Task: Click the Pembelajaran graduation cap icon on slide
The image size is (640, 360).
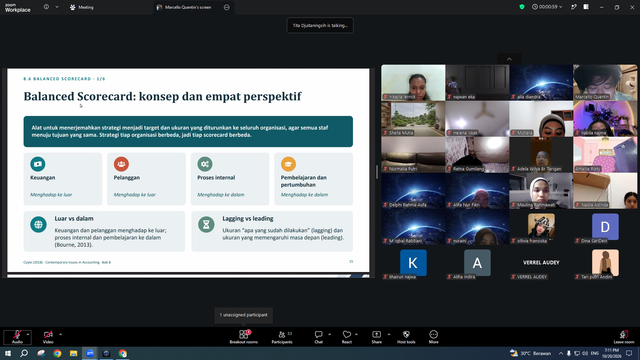Action: coord(288,164)
